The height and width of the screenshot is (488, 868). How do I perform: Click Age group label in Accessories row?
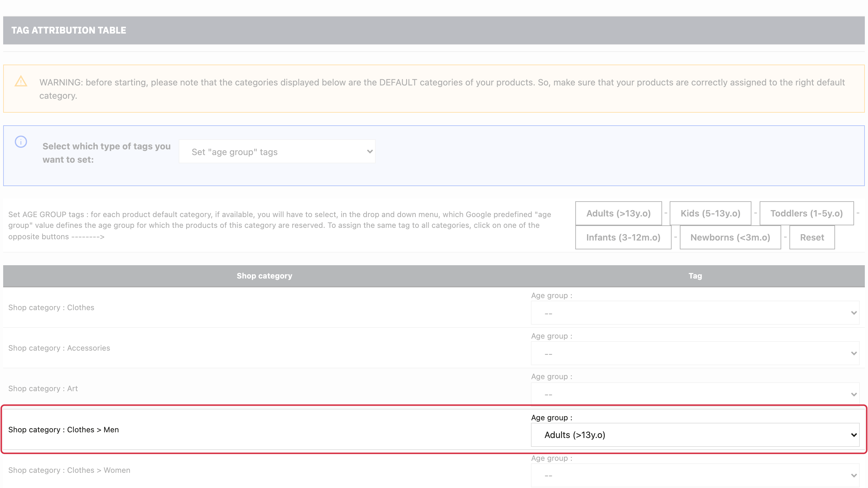coord(552,336)
